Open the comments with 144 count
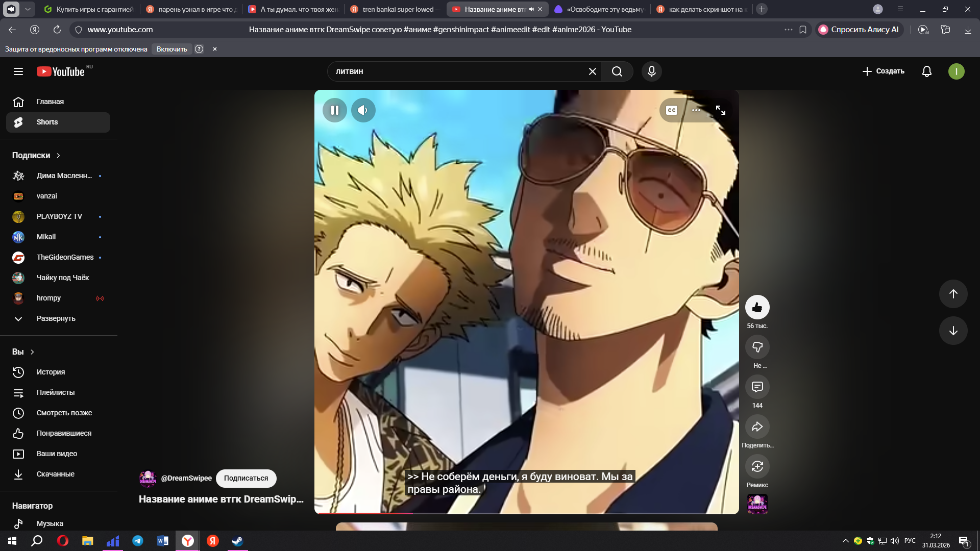Screen dimensions: 980x551 coord(757,387)
